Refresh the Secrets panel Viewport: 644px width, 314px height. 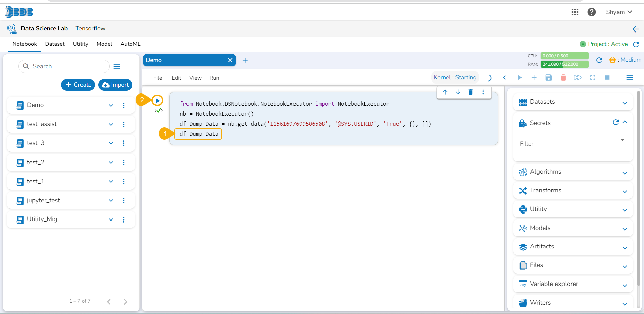(x=615, y=122)
